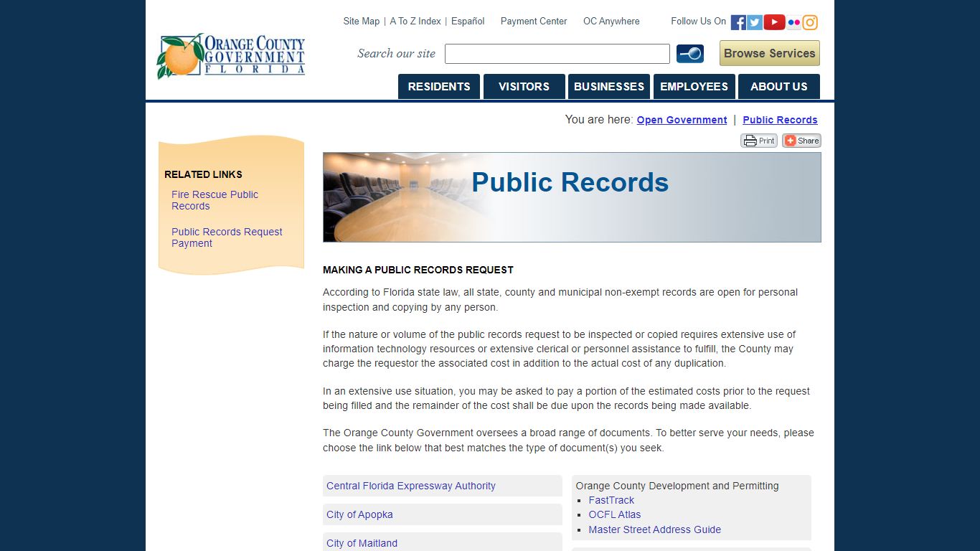The width and height of the screenshot is (980, 551).
Task: Open the City of Maitland link
Action: pos(362,543)
